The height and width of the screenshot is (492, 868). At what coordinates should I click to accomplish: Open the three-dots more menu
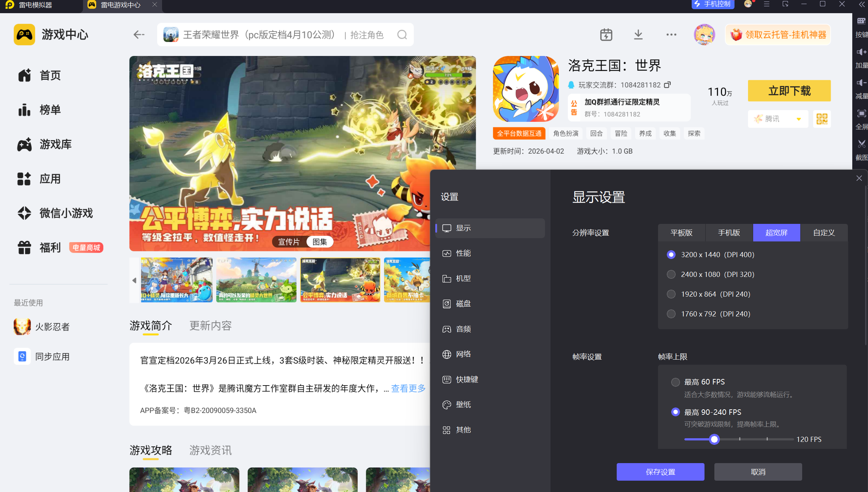coord(671,35)
